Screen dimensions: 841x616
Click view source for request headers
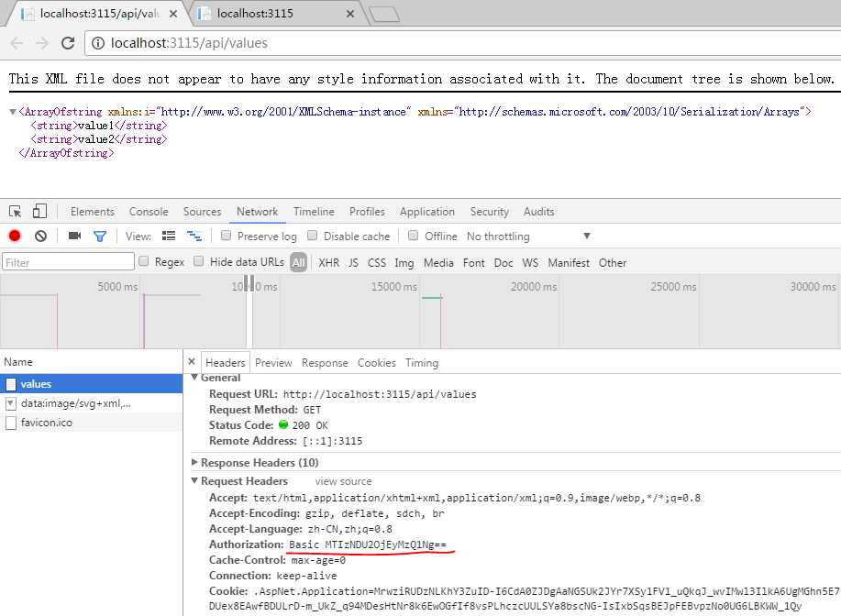(343, 481)
